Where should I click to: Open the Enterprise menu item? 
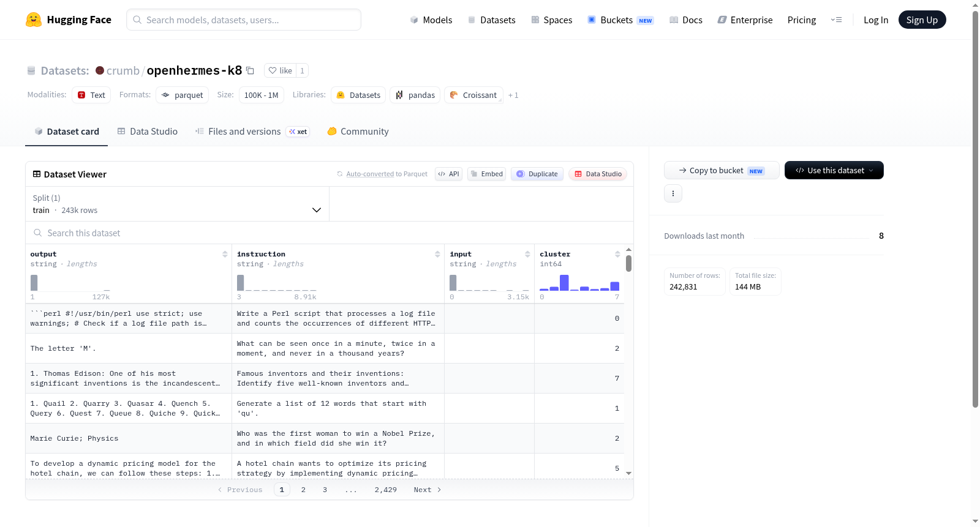[745, 20]
